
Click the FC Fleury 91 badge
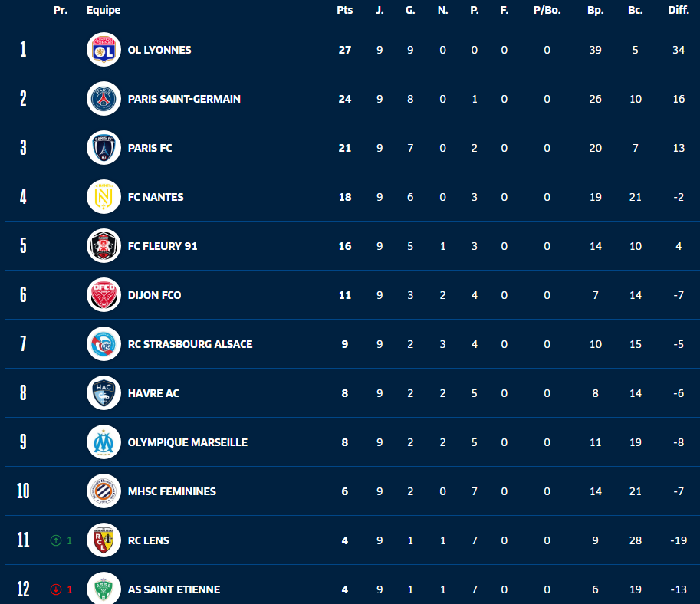(x=104, y=246)
